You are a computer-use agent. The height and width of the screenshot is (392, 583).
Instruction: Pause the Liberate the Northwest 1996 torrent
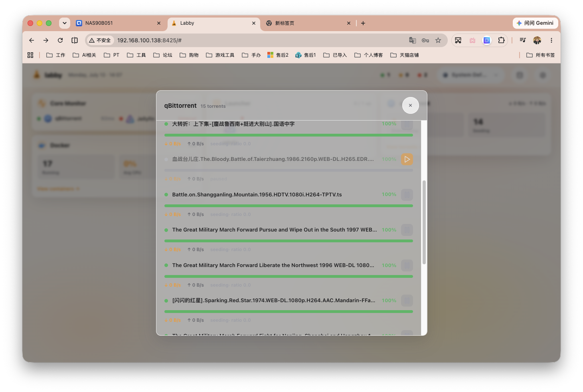(407, 265)
